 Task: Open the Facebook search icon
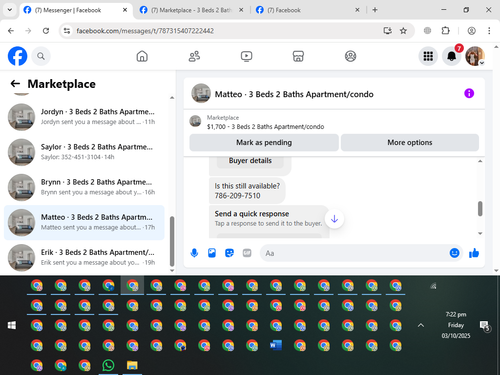coord(41,56)
